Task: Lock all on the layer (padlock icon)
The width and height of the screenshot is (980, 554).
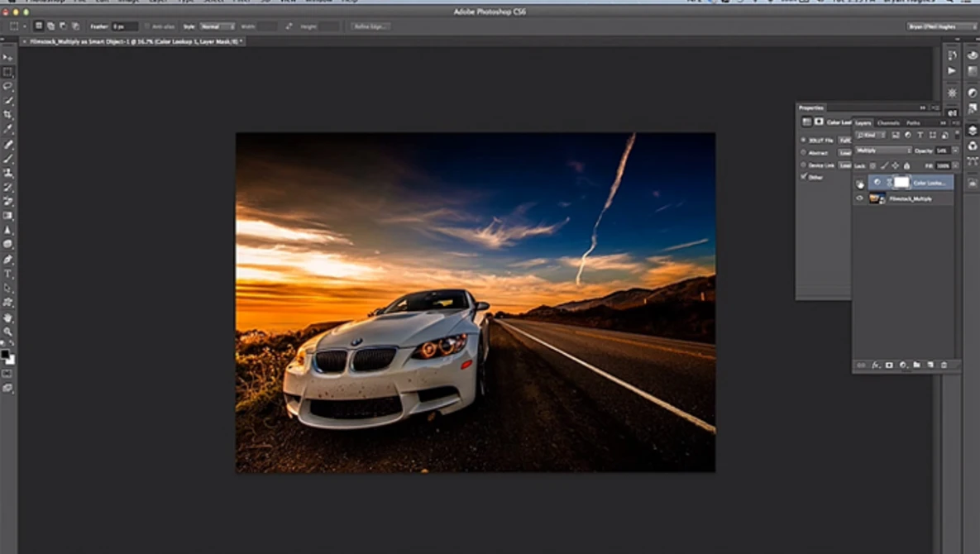Action: click(x=907, y=165)
